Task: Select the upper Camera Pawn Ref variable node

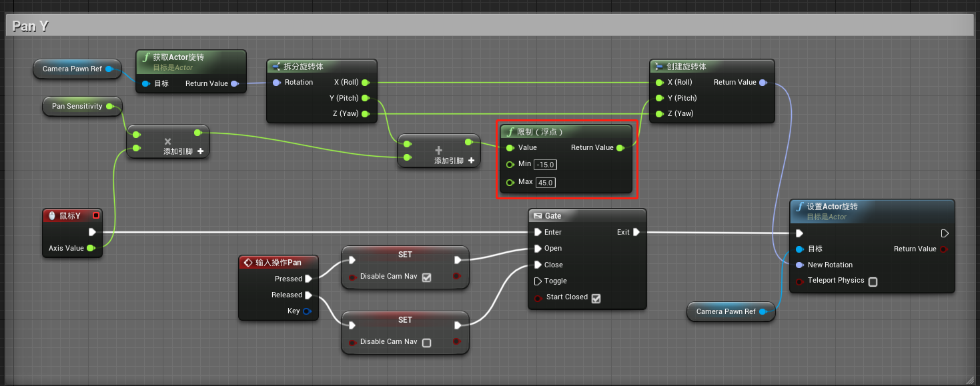Action: point(77,69)
